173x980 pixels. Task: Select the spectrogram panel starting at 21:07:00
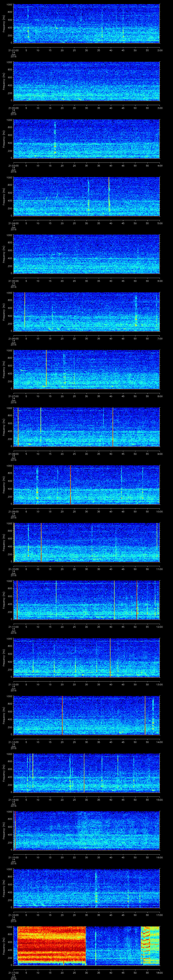click(x=86, y=369)
